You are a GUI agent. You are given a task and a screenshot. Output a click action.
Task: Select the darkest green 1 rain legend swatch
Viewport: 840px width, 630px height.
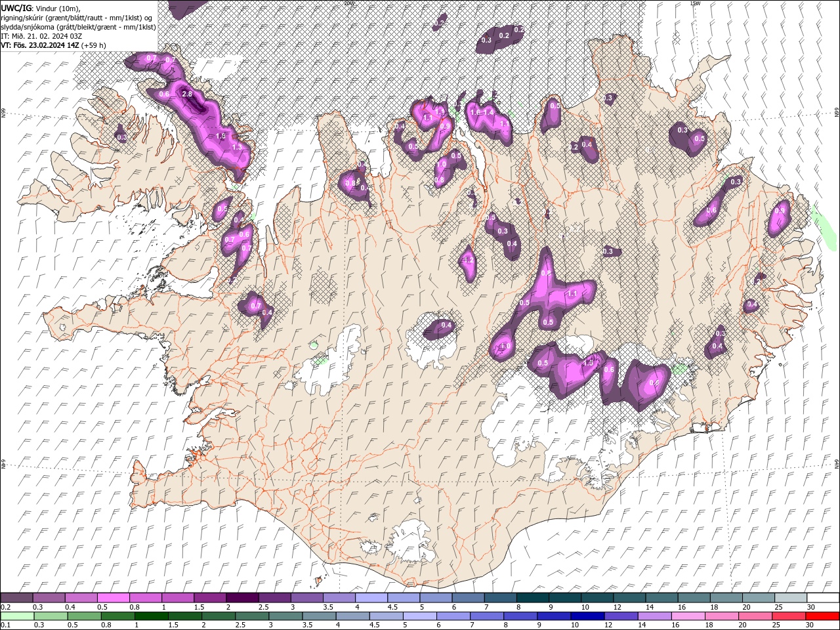[151, 616]
